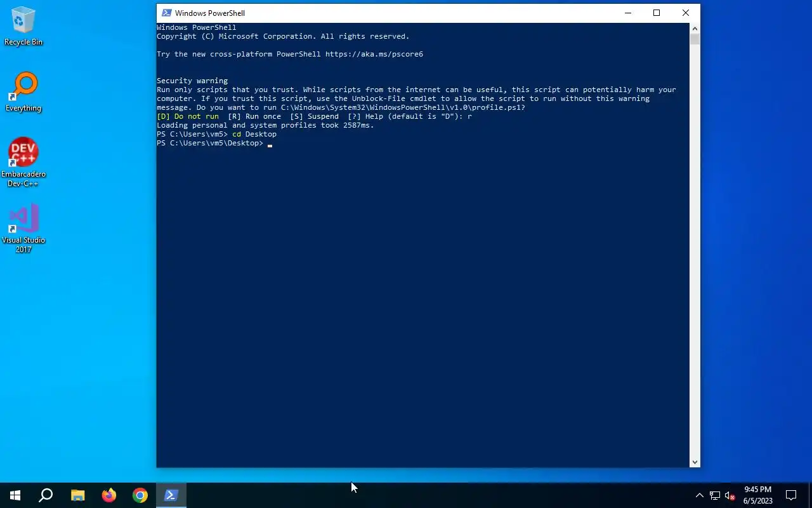Screen dimensions: 812x508
Task: Minimize the Windows PowerShell window
Action: pyautogui.click(x=628, y=13)
